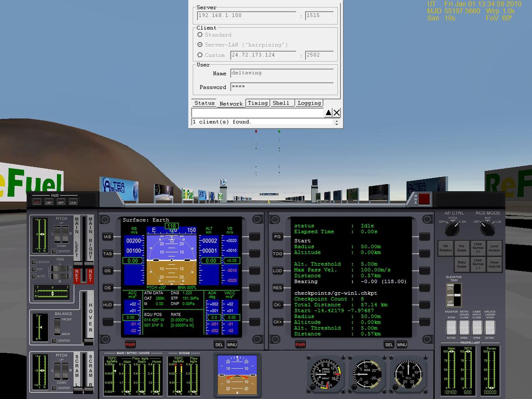
Task: Select DCK HUD mode button
Action: 73,201
